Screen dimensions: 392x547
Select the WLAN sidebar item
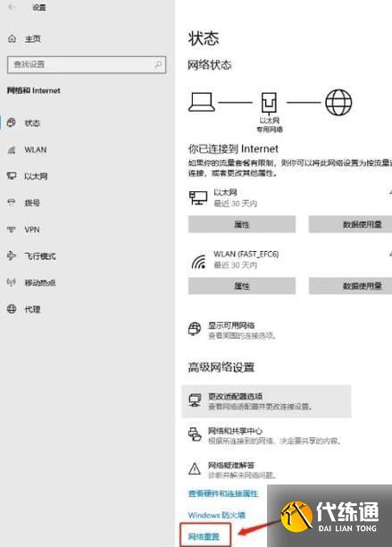coord(35,149)
